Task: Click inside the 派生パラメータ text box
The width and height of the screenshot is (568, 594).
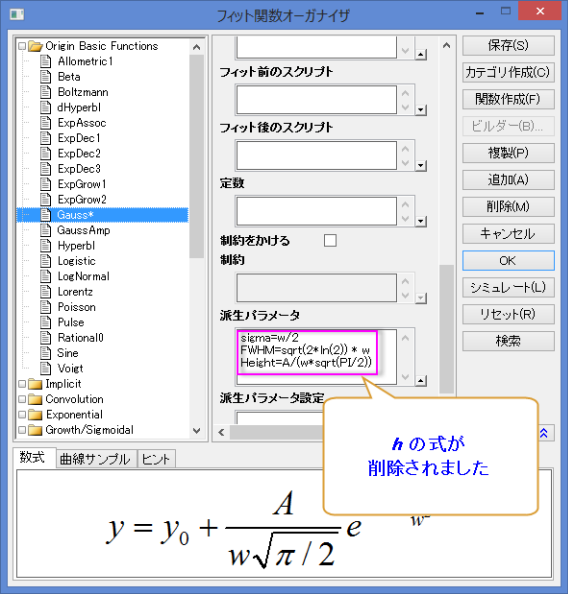Action: [317, 356]
